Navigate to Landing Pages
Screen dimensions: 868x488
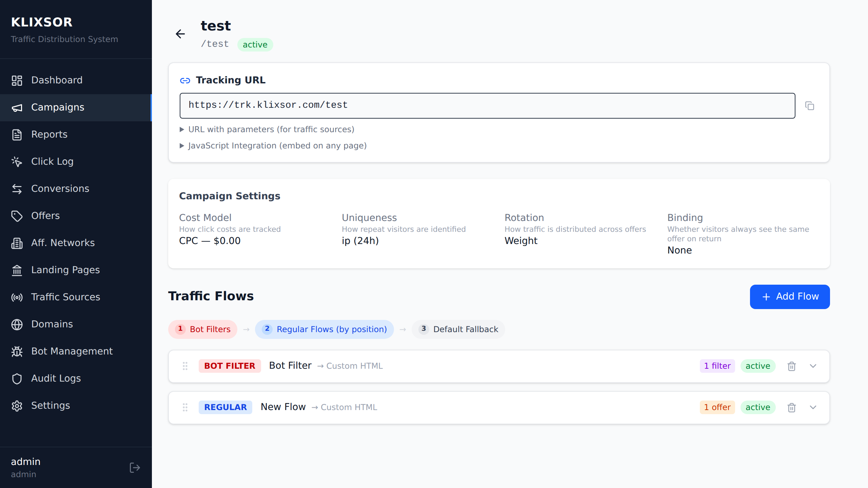(65, 270)
